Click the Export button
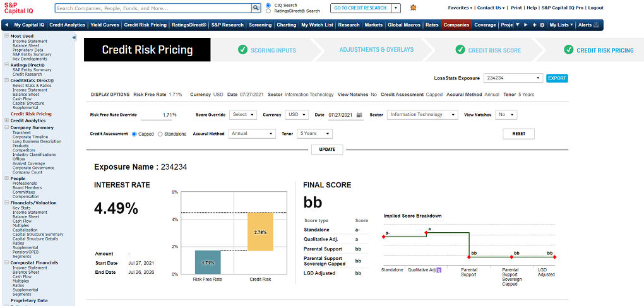The image size is (644, 306). pyautogui.click(x=557, y=78)
